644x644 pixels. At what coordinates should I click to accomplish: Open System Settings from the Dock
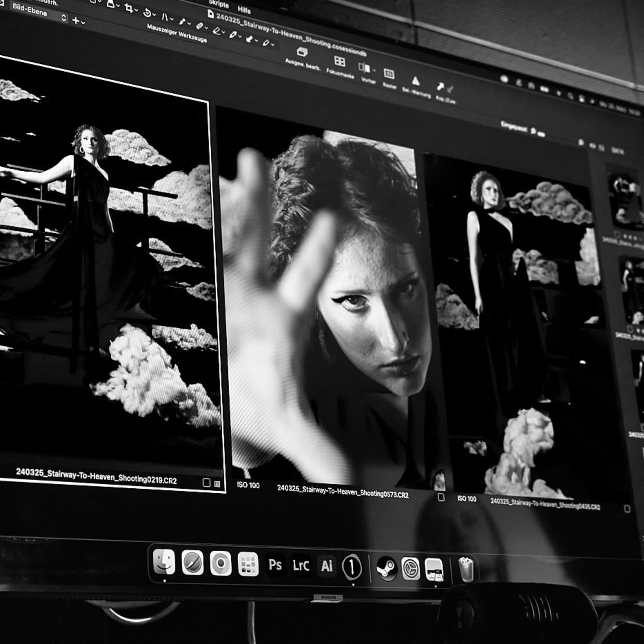click(411, 569)
